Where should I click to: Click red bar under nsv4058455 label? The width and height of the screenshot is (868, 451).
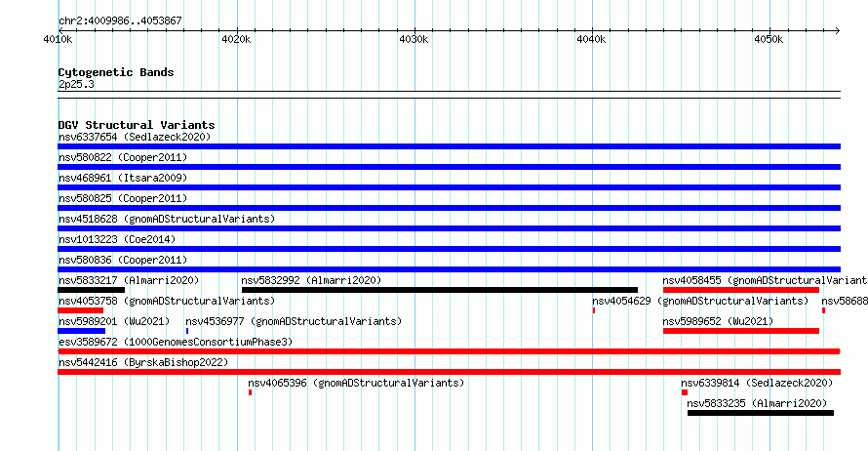(x=741, y=290)
